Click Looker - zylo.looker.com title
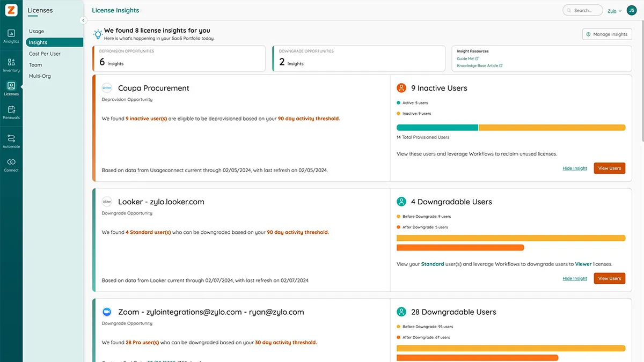The image size is (644, 362). [x=161, y=202]
